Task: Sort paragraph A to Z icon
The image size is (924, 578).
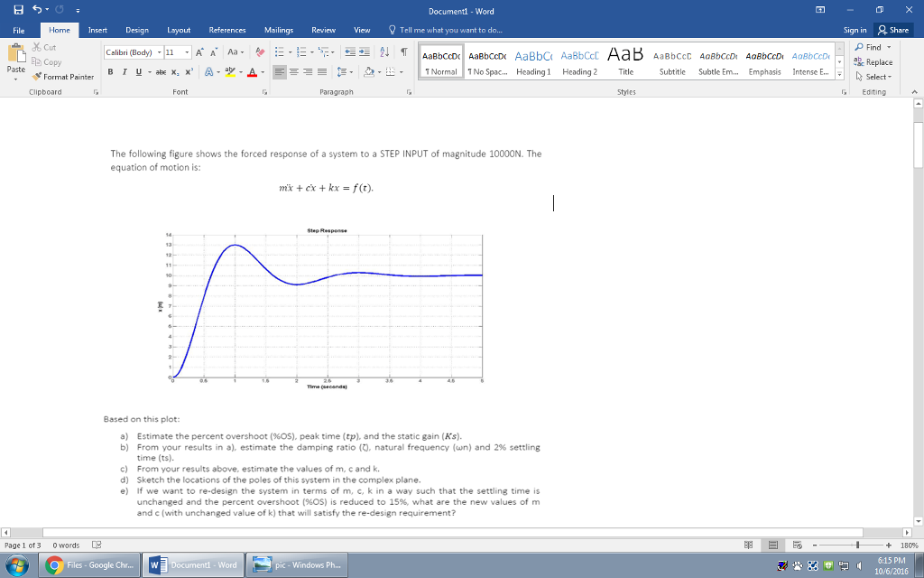Action: [384, 52]
